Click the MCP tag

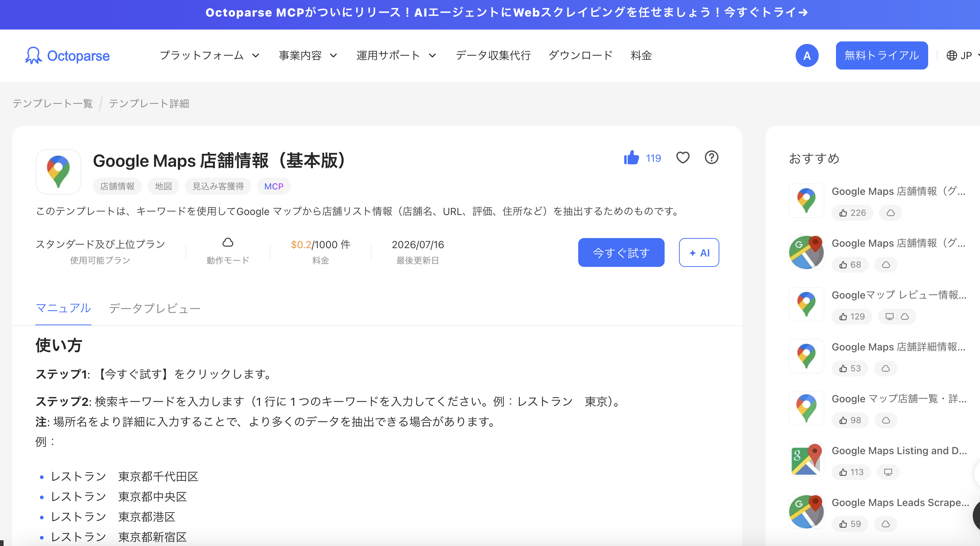pos(274,187)
